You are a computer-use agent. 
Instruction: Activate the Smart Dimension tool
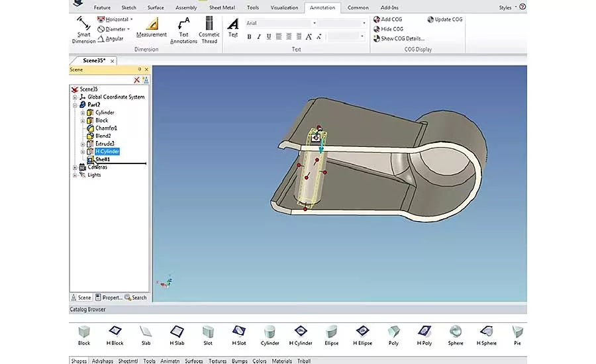(83, 30)
